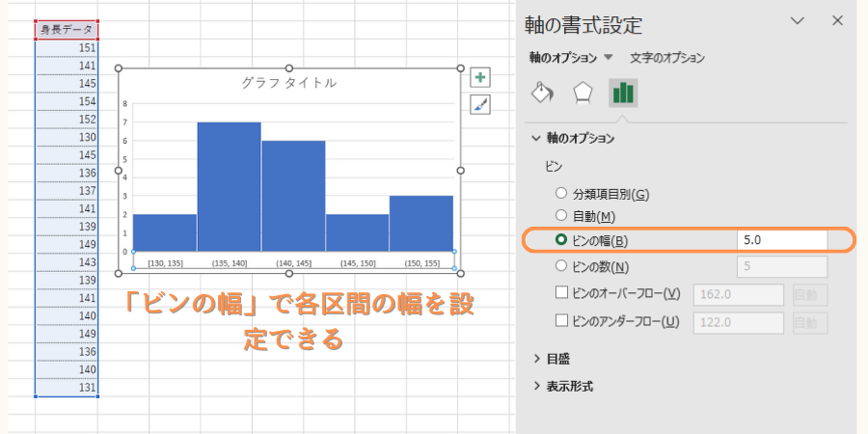868x434 pixels.
Task: Switch to the 文字のオプション tab
Action: tap(667, 58)
